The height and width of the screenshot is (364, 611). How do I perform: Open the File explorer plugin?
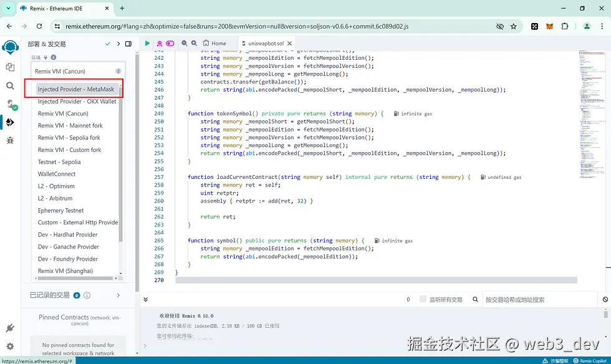click(10, 67)
